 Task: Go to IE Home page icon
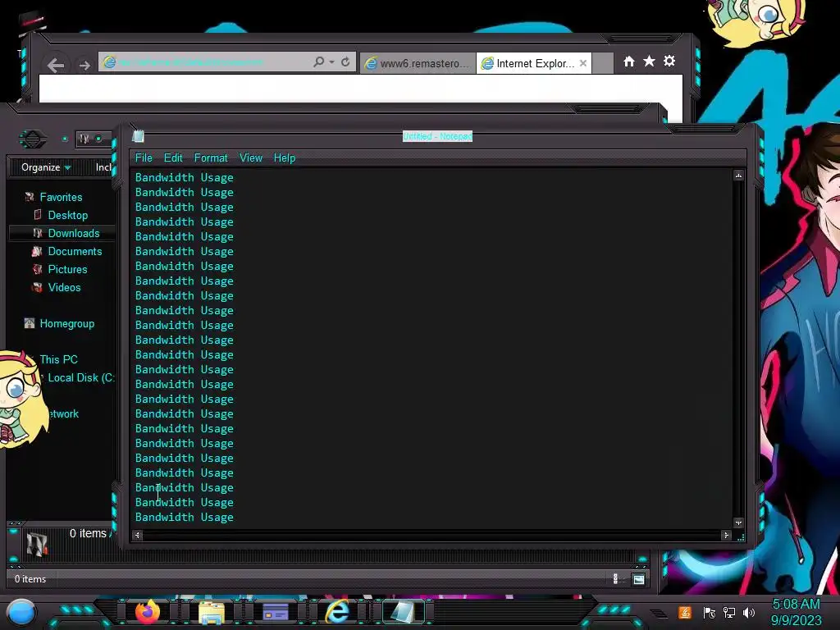[x=629, y=62]
